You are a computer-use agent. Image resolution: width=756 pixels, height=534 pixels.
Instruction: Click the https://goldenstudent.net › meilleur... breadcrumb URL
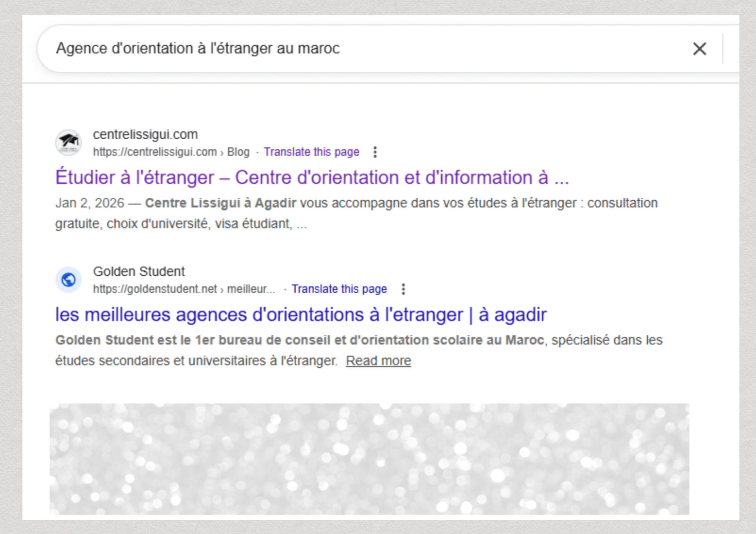[183, 289]
